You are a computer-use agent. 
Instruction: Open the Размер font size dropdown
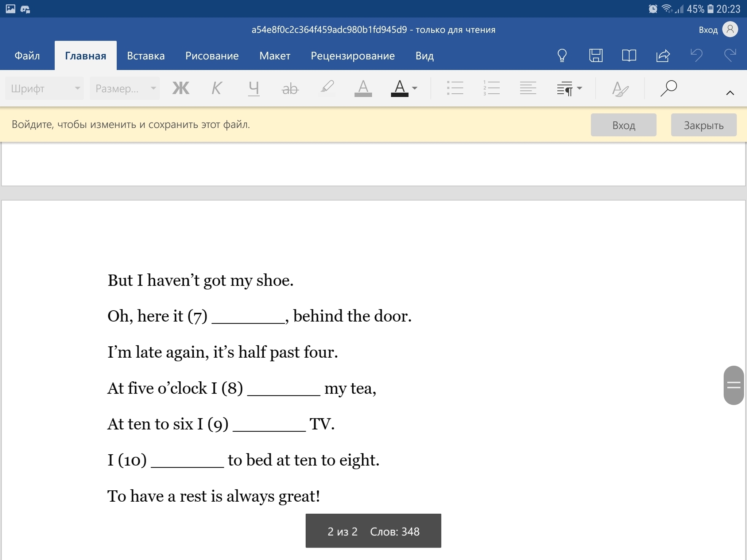pyautogui.click(x=125, y=88)
